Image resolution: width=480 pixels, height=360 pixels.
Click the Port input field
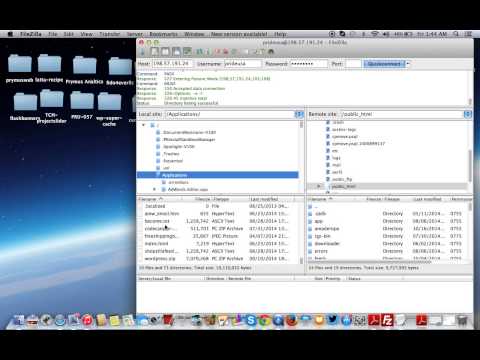click(x=353, y=64)
